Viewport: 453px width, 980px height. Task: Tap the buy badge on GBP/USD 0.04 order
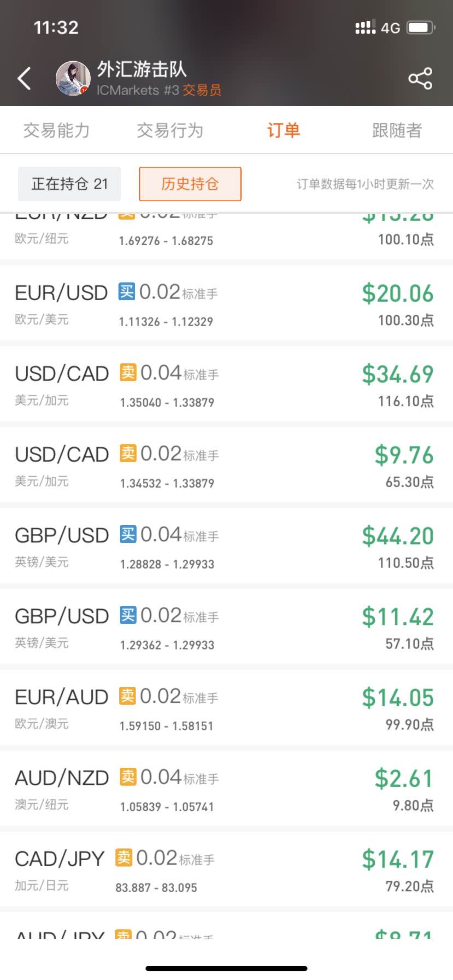tap(128, 534)
